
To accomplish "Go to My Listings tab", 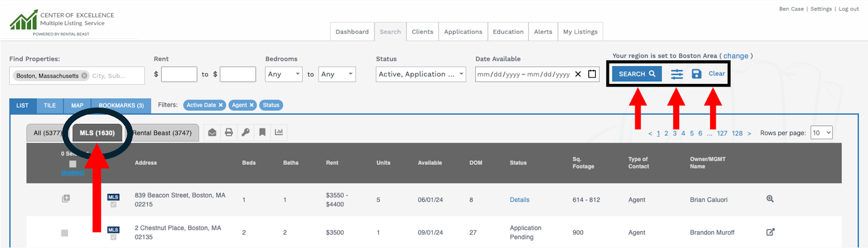I will pyautogui.click(x=580, y=31).
